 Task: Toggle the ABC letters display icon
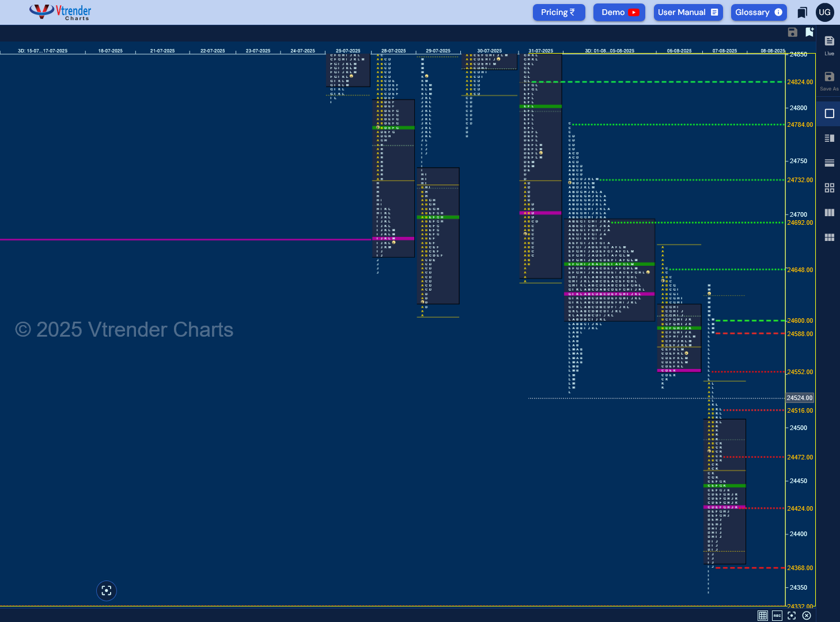click(x=777, y=616)
